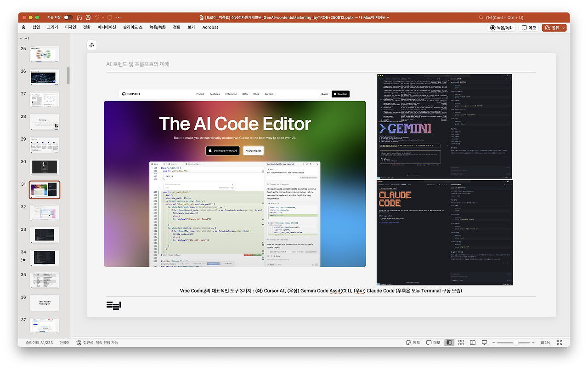Open the Home icon in the title bar

pyautogui.click(x=79, y=17)
